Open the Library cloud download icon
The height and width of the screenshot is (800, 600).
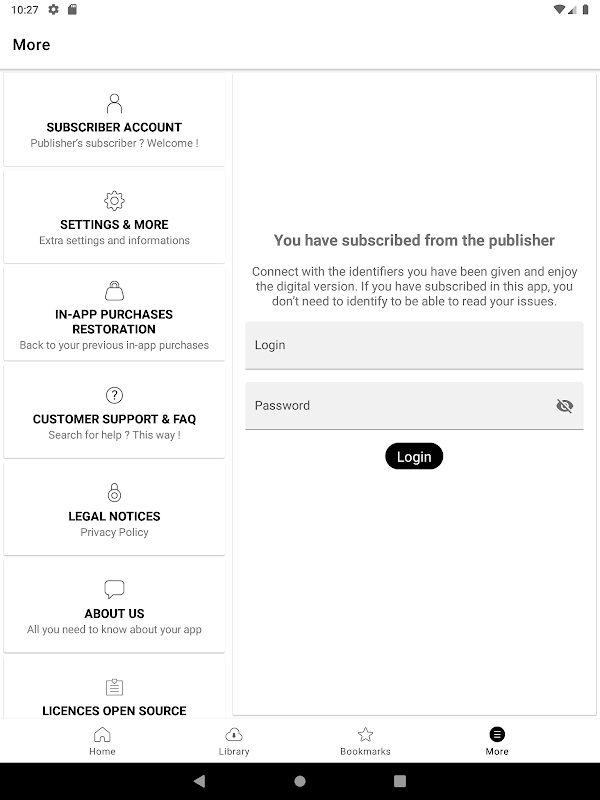233,734
